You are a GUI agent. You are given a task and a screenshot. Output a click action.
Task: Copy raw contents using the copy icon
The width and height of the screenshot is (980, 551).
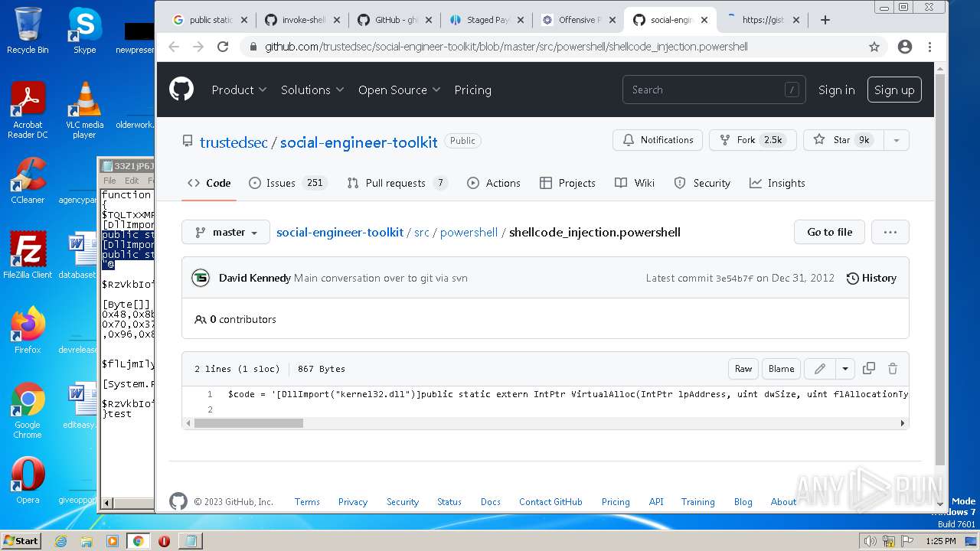click(x=869, y=368)
